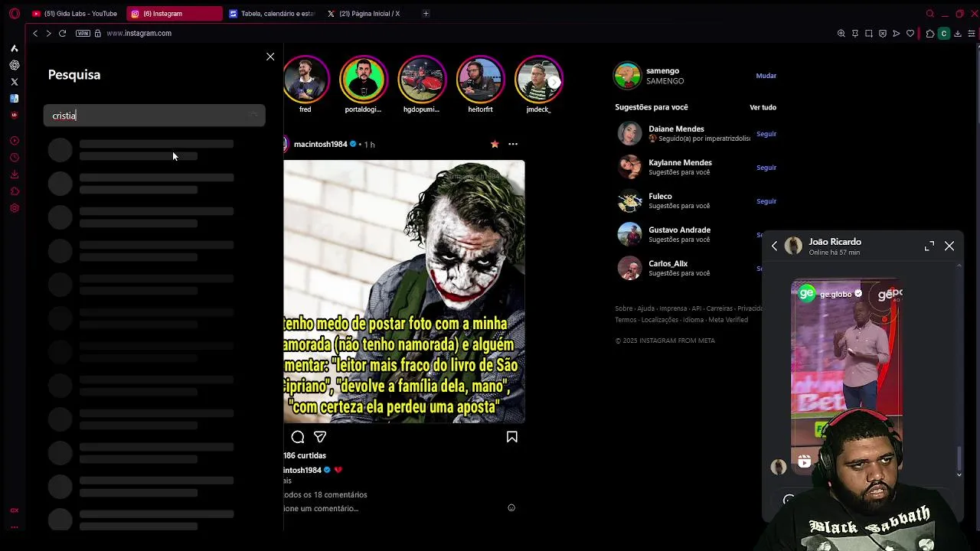Follow Kaylanne Mendes with Seguir

(766, 168)
